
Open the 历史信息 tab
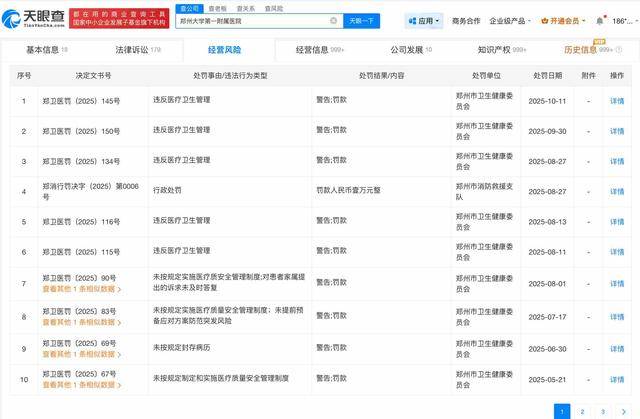point(585,49)
